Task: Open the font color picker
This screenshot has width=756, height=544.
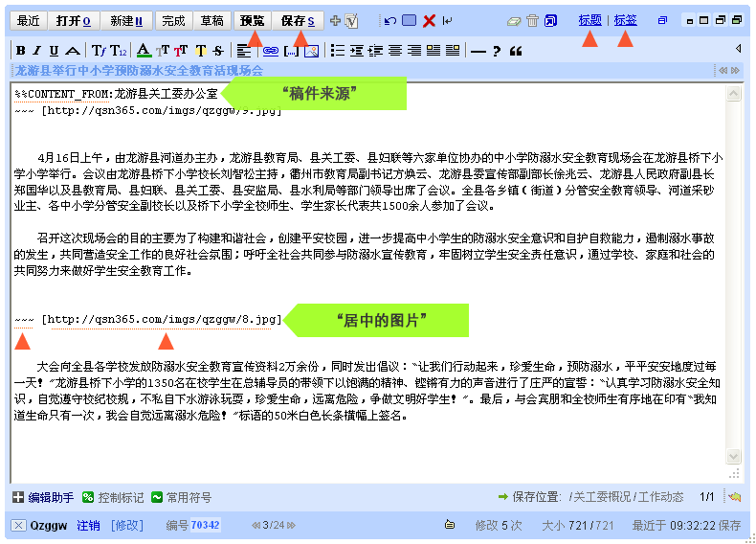Action: pyautogui.click(x=144, y=51)
